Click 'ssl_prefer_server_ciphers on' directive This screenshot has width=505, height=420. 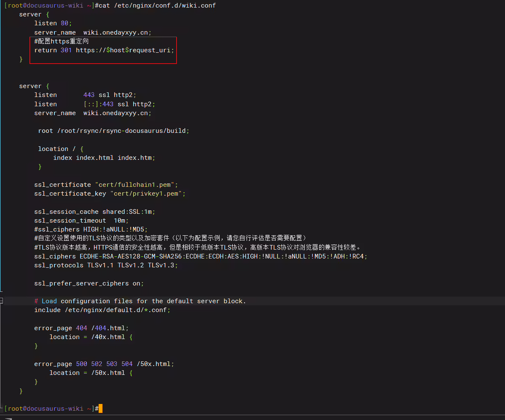[89, 283]
